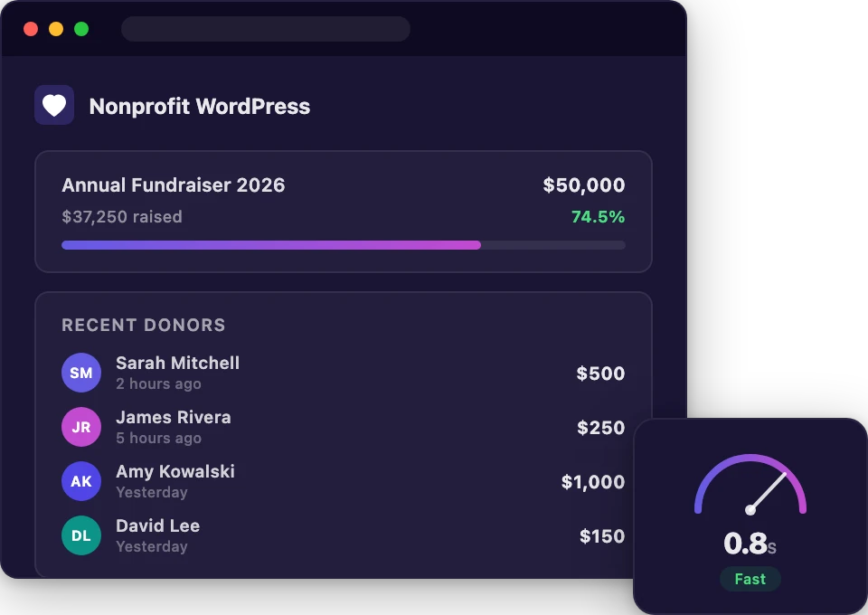Select James Rivera's JR avatar
This screenshot has width=868, height=615.
[80, 427]
